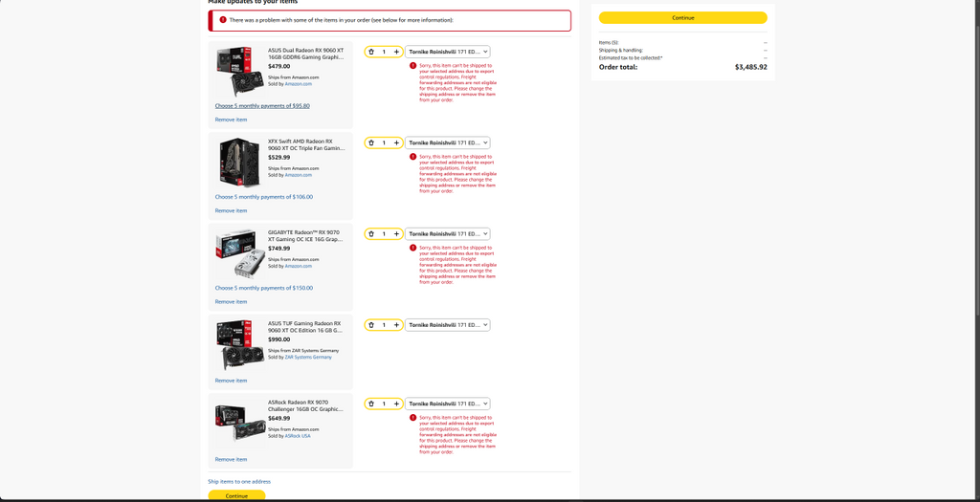Viewport: 980px width, 502px height.
Task: Open address dropdown for ASUS Dual Radeon item
Action: tap(448, 52)
